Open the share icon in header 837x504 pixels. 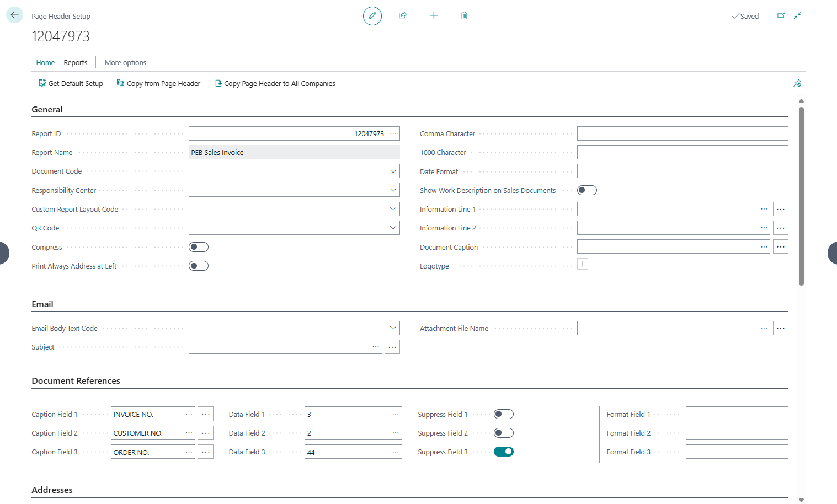[403, 15]
